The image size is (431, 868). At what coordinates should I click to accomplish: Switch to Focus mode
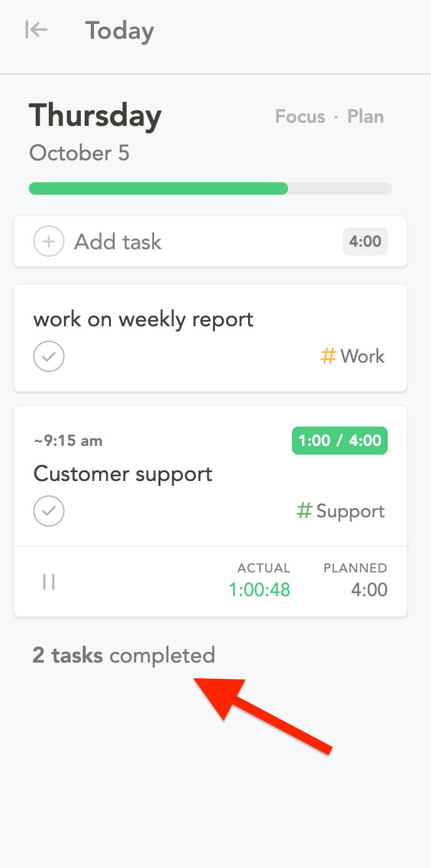tap(300, 117)
